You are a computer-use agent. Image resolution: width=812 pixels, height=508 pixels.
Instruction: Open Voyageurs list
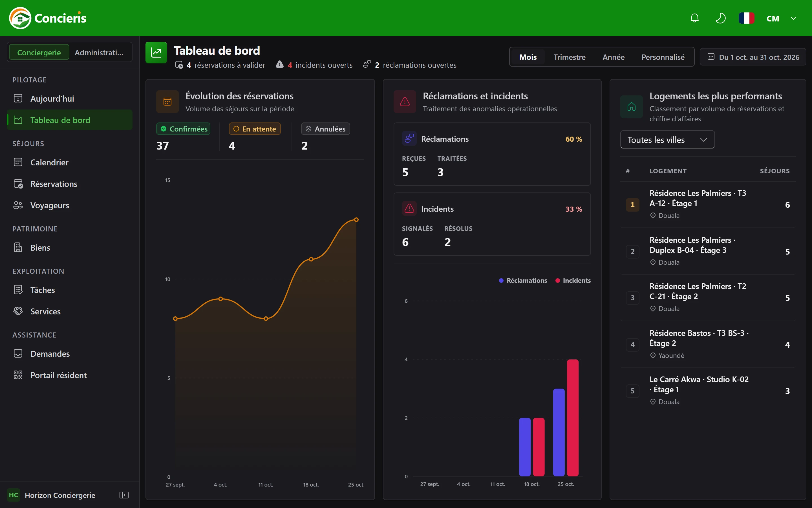pos(69,205)
